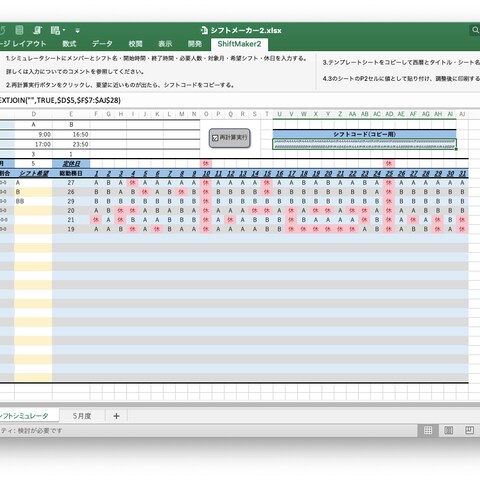Click the 再計算実行 button
The width and height of the screenshot is (480, 480).
(230, 138)
